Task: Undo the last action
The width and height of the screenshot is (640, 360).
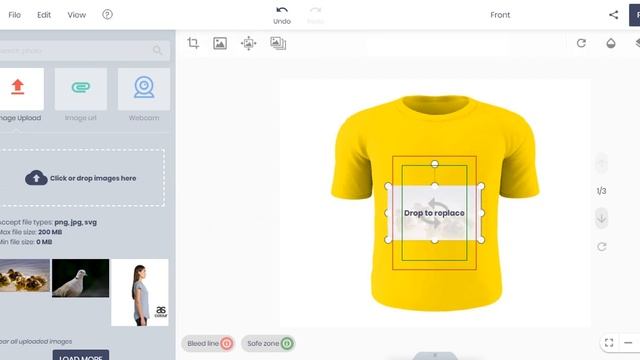Action: [x=282, y=16]
